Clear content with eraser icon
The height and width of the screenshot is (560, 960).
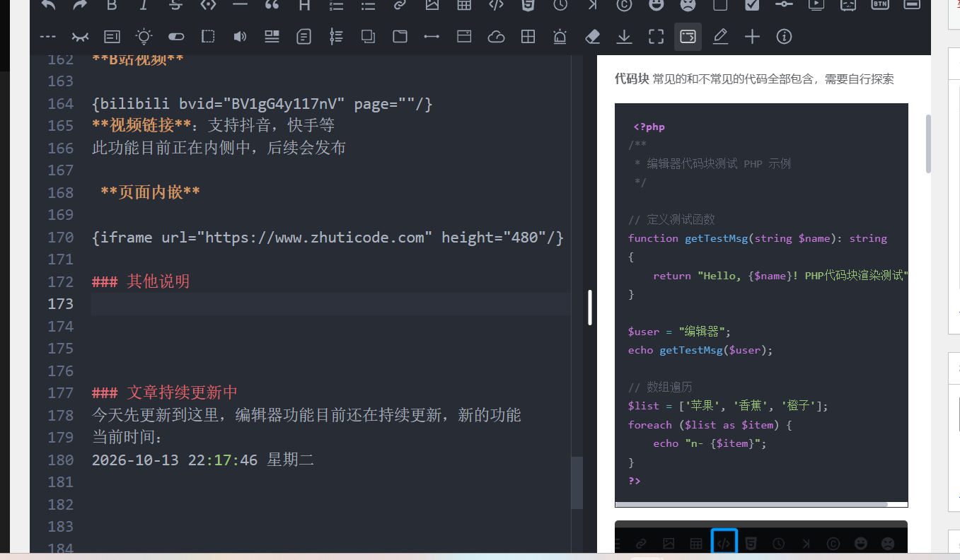tap(592, 36)
